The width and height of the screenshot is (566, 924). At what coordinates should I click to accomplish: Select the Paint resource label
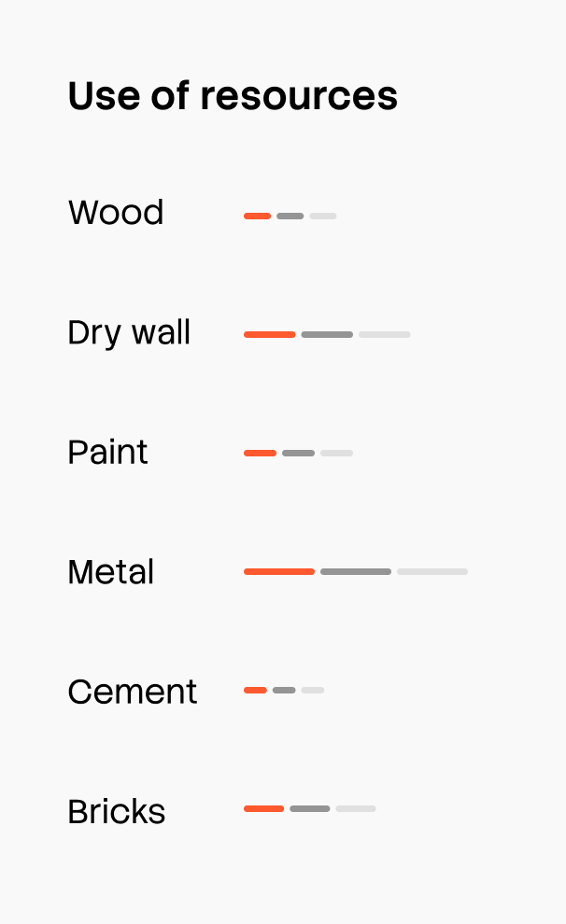pyautogui.click(x=107, y=453)
